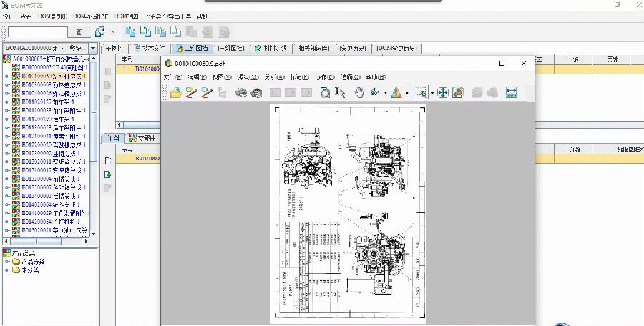Select the text cursor selection tool
The image size is (644, 326).
point(341,92)
